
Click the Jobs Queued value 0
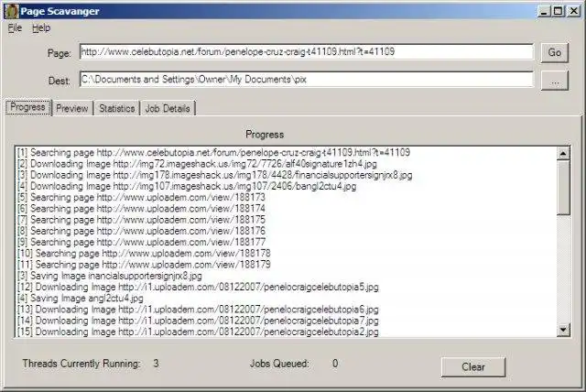click(335, 364)
